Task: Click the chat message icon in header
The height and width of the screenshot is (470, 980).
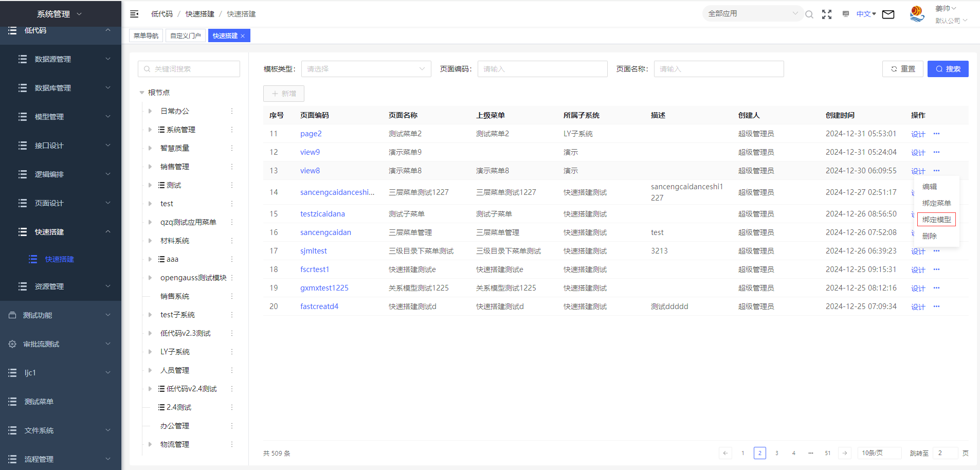Action: click(846, 14)
